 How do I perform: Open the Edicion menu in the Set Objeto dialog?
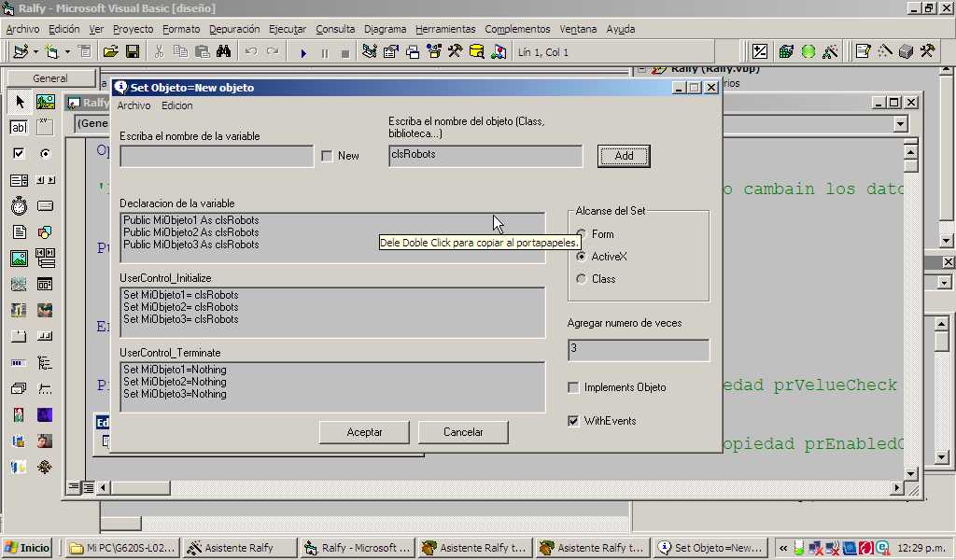(x=176, y=105)
